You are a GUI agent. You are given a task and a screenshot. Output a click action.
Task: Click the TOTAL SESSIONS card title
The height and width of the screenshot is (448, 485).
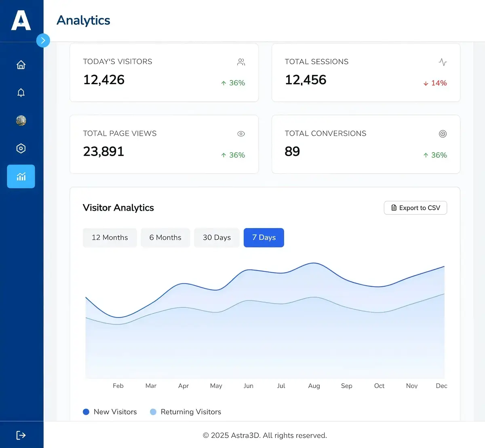(316, 61)
